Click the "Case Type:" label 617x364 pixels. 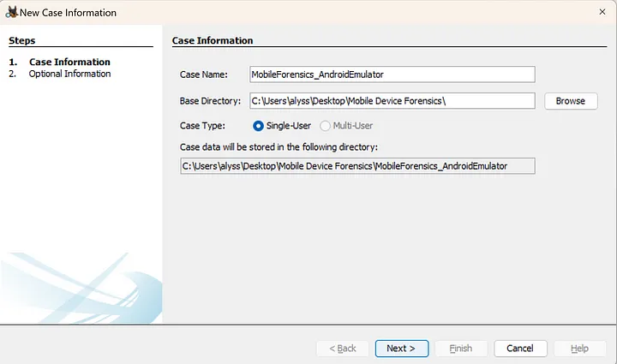(x=202, y=126)
